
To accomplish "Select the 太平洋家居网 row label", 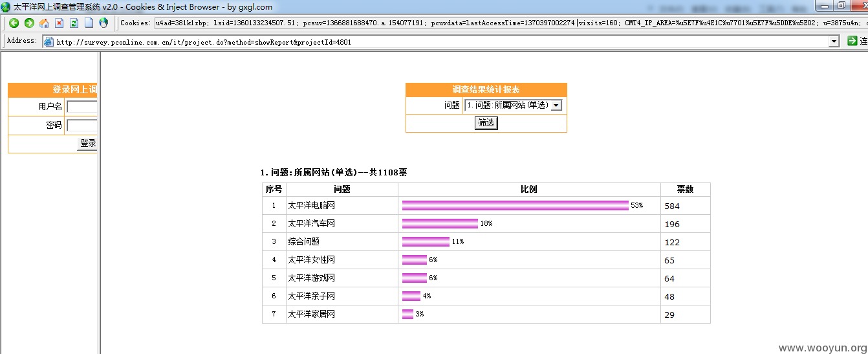I will [311, 314].
